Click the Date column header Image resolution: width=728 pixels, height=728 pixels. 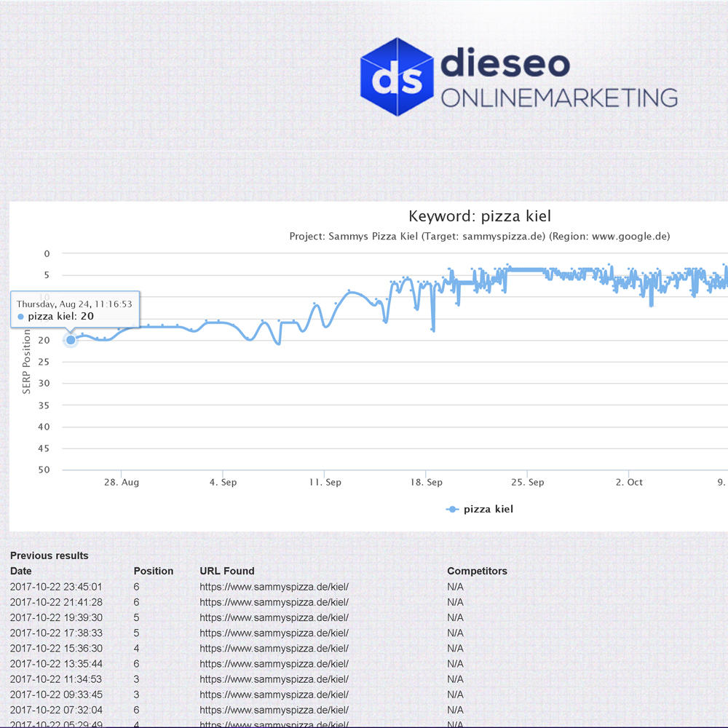pyautogui.click(x=21, y=571)
